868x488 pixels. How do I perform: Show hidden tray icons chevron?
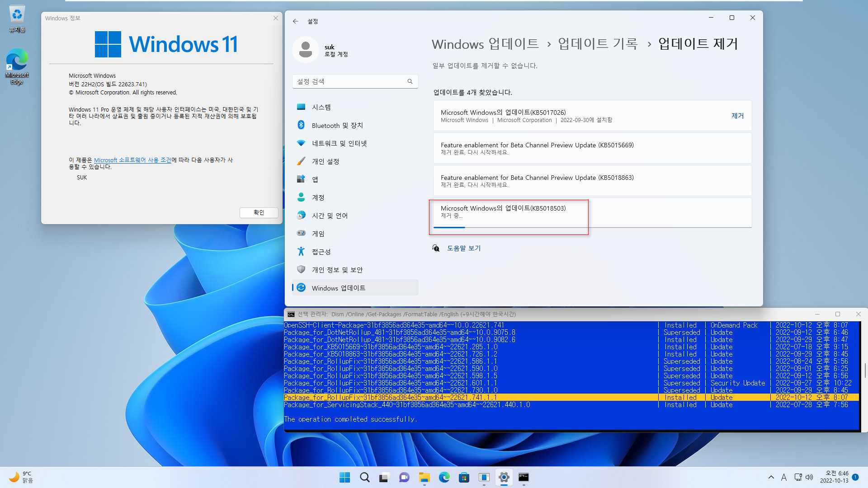coord(771,477)
